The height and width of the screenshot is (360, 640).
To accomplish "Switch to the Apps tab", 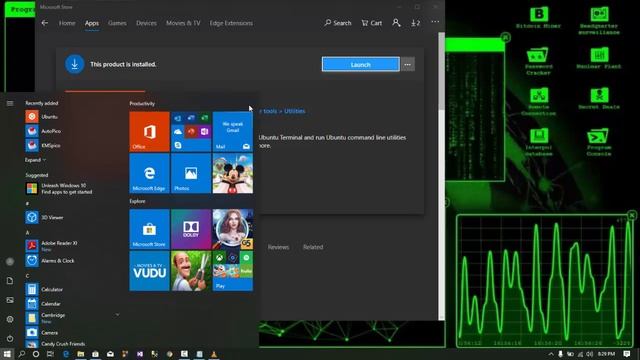I will pyautogui.click(x=91, y=23).
